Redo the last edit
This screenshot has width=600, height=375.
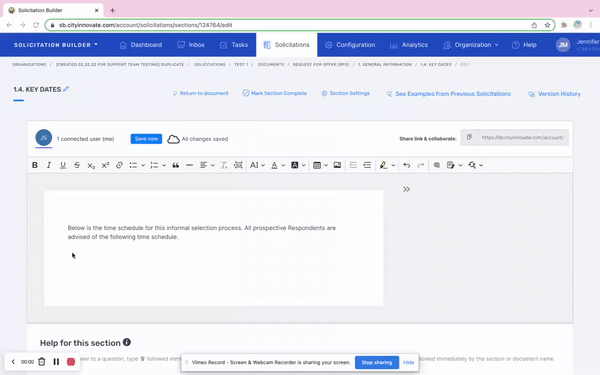[421, 165]
